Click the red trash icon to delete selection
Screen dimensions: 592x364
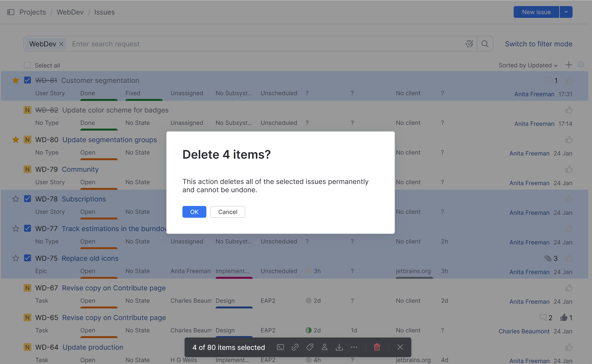[x=377, y=347]
